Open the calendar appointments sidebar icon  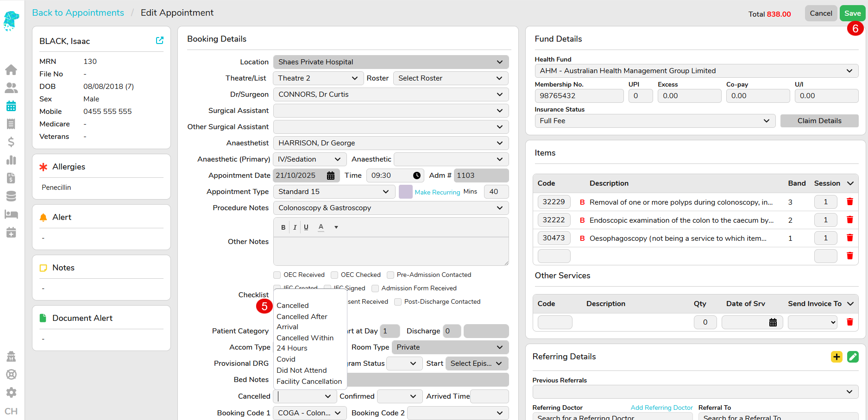click(11, 106)
